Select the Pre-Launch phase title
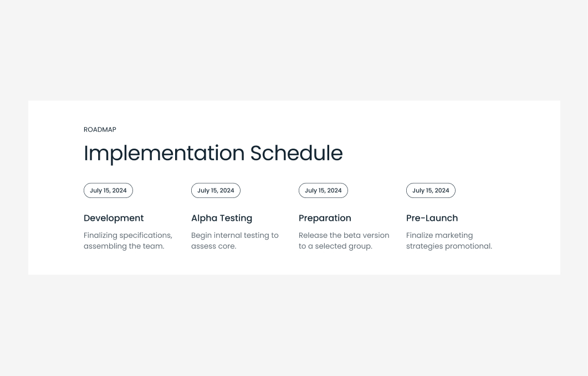This screenshot has height=376, width=588. 432,218
